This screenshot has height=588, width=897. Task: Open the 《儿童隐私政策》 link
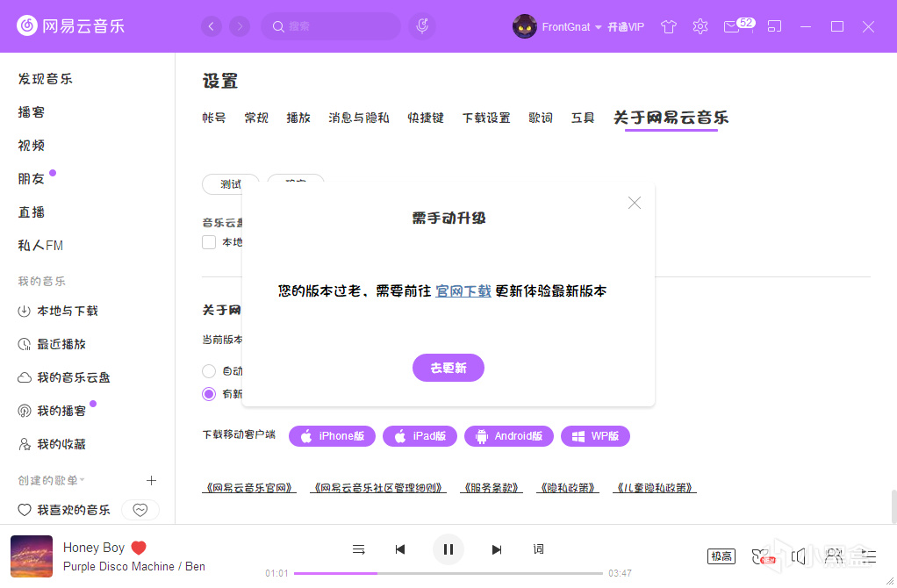[655, 488]
